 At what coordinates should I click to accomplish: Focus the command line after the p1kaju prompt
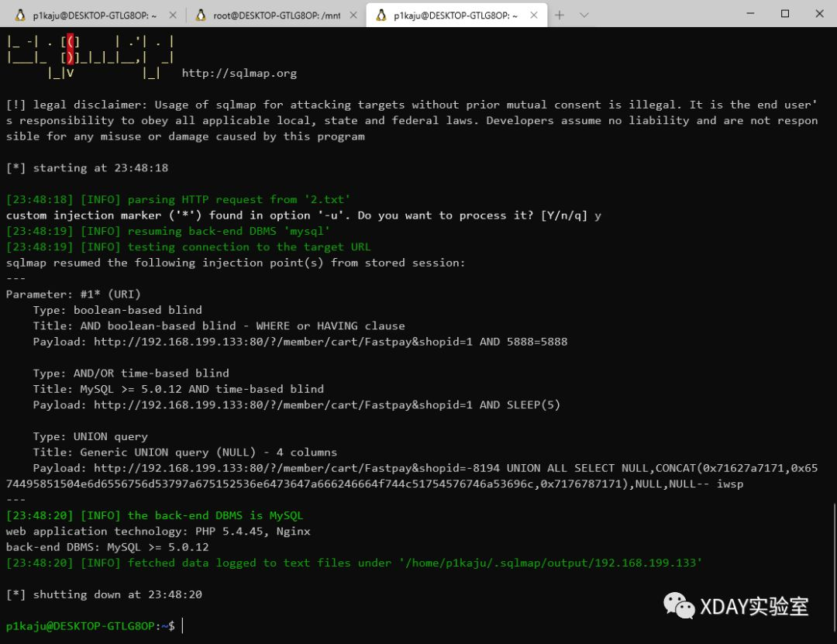click(183, 626)
